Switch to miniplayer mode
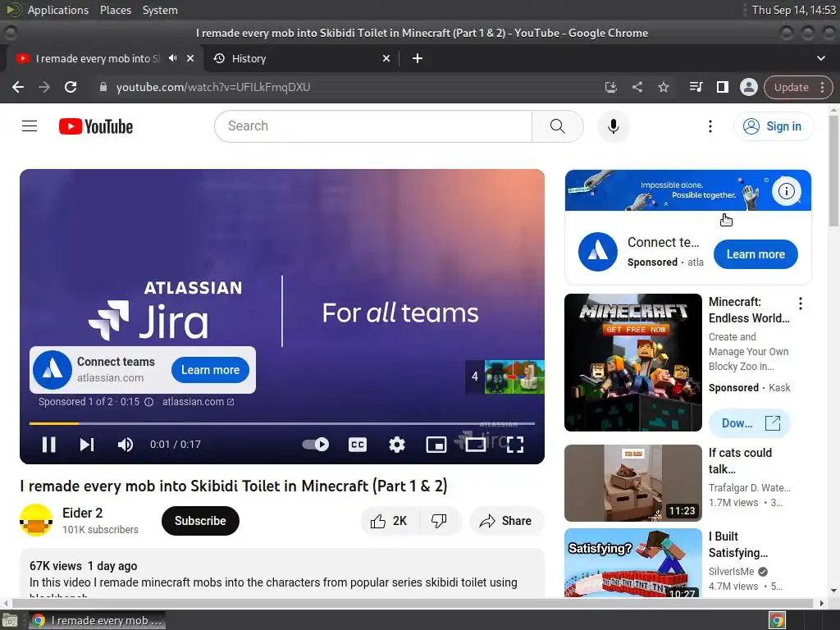This screenshot has height=630, width=840. (x=436, y=445)
